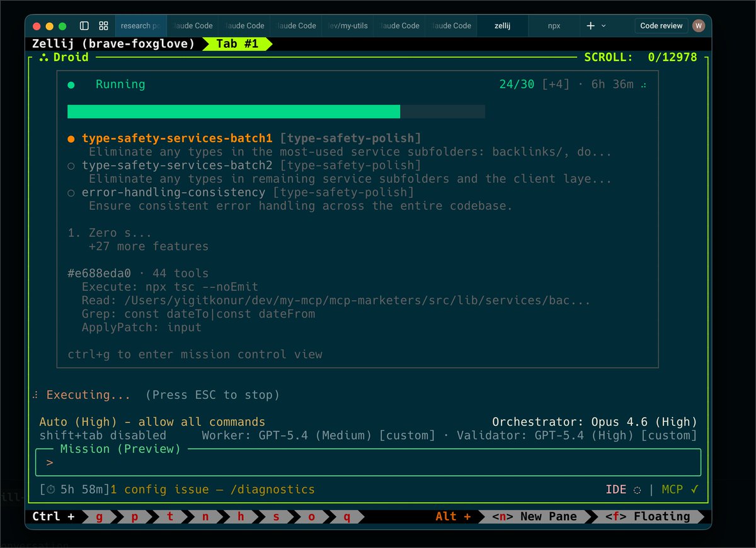The height and width of the screenshot is (548, 756).
Task: Click '(Press ESC to stop)' hint
Action: (212, 395)
